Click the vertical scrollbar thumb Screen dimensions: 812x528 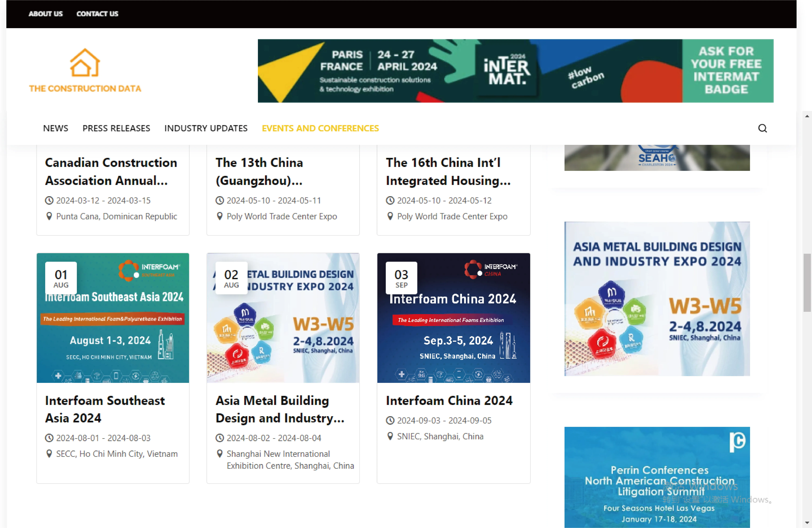click(x=807, y=283)
